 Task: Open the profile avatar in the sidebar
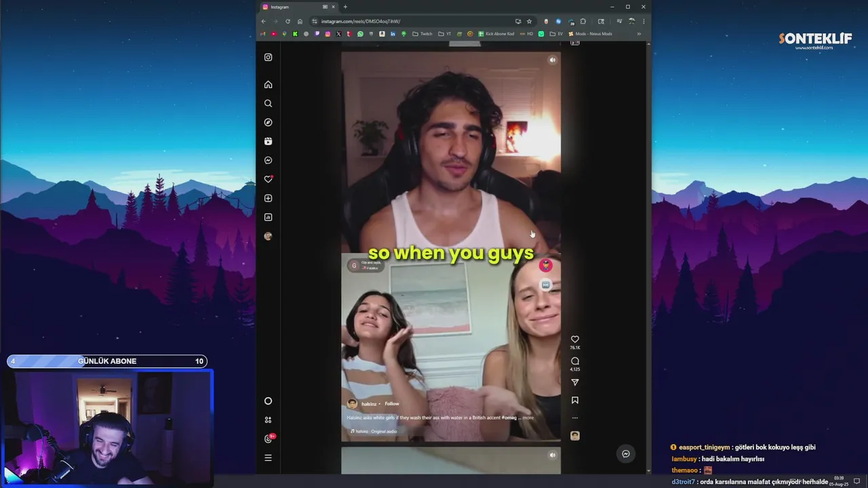[x=268, y=237]
